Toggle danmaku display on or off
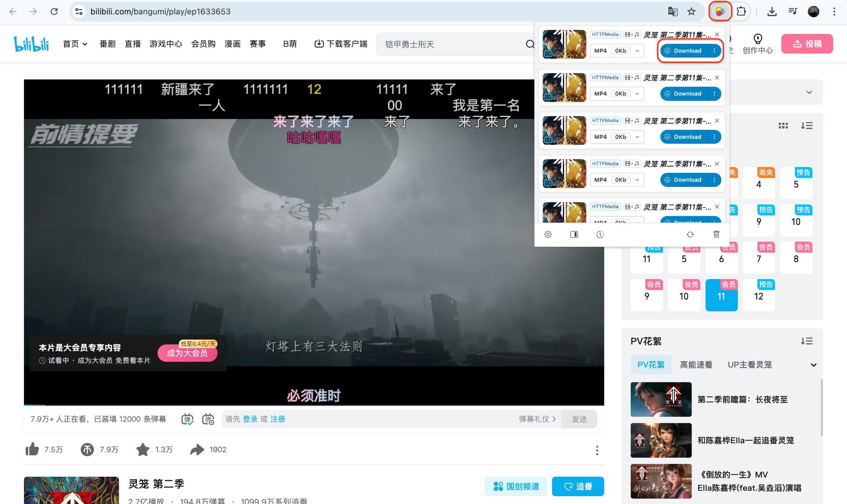847x504 pixels. pos(187,419)
